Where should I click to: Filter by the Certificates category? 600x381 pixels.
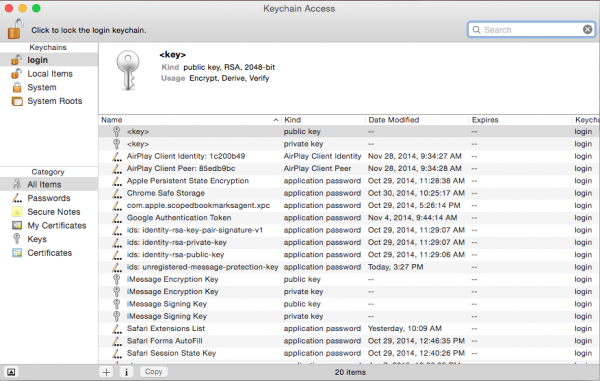[x=49, y=253]
